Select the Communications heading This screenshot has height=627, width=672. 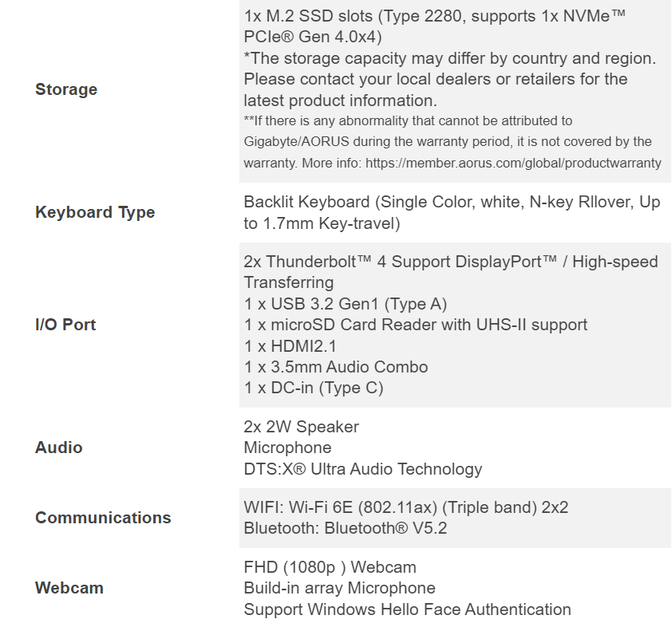click(103, 518)
